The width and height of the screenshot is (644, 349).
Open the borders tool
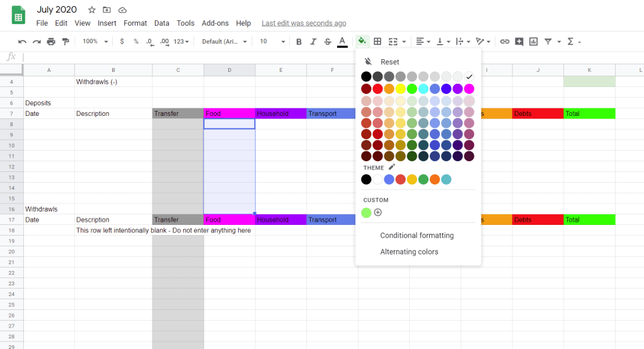[377, 42]
